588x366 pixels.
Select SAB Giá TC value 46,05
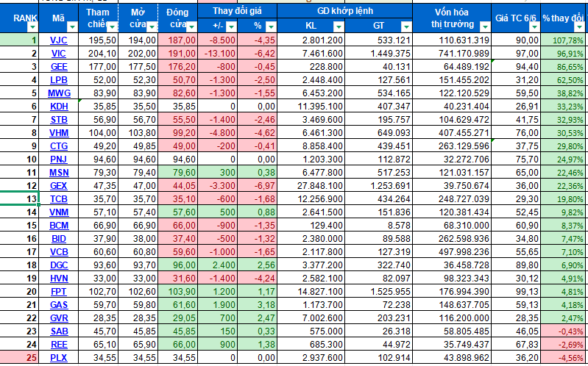tap(516, 331)
